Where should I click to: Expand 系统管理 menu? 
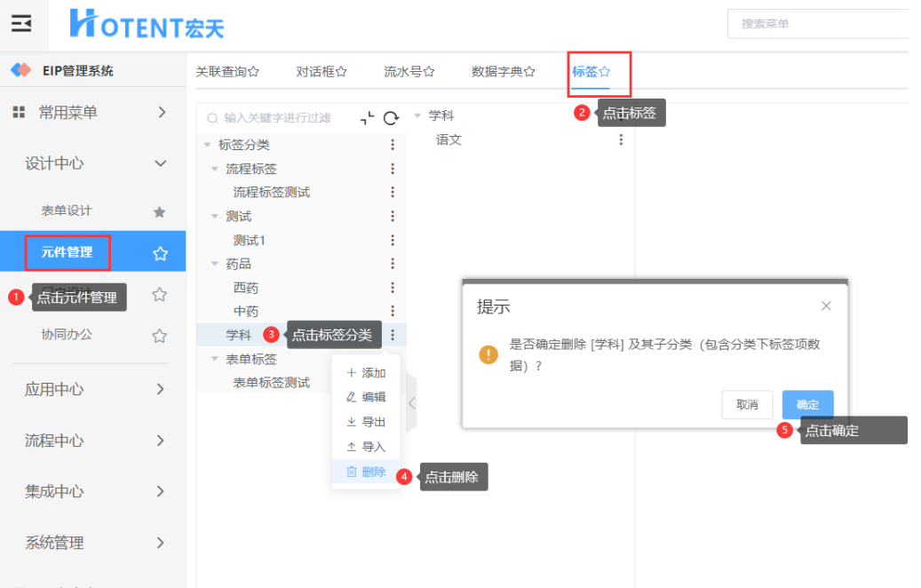click(x=161, y=543)
